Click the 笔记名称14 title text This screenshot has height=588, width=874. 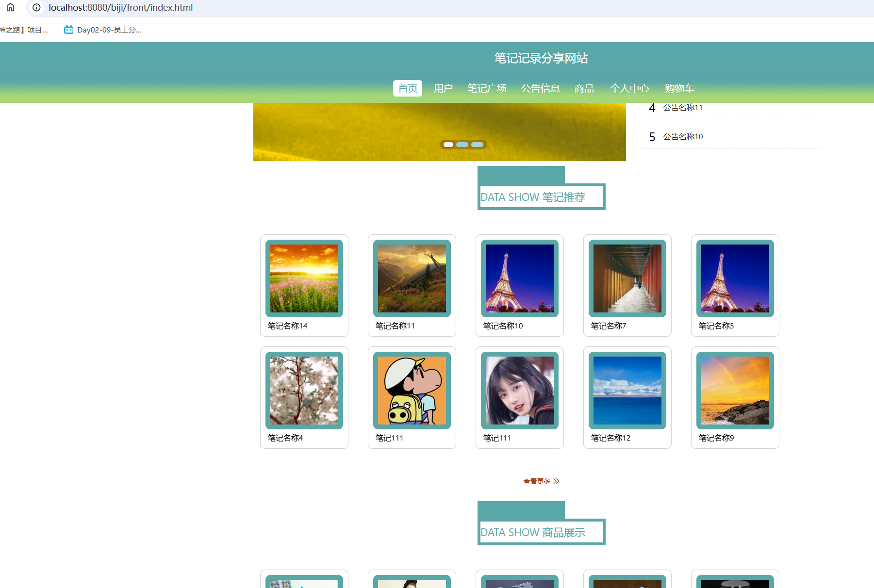tap(287, 326)
